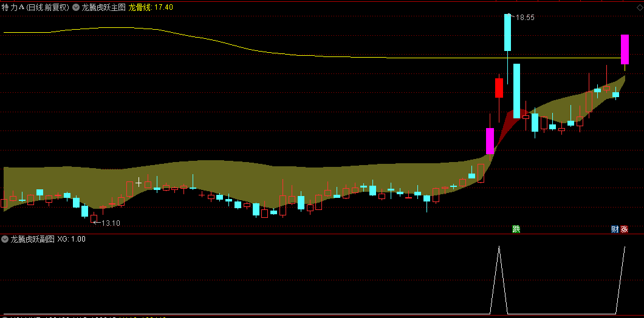Click the 龙腾虎跃副图 indicator name
The height and width of the screenshot is (318, 644).
tap(32, 239)
